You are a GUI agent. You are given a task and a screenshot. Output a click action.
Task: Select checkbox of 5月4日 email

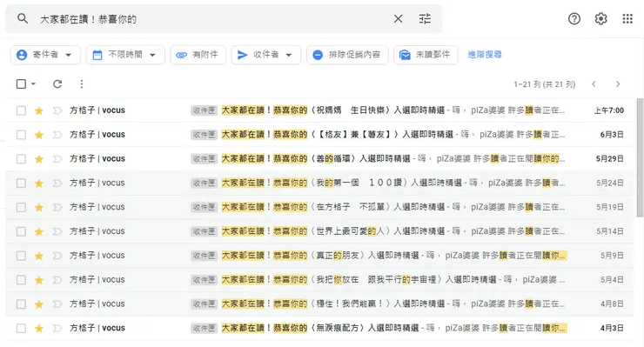point(21,280)
